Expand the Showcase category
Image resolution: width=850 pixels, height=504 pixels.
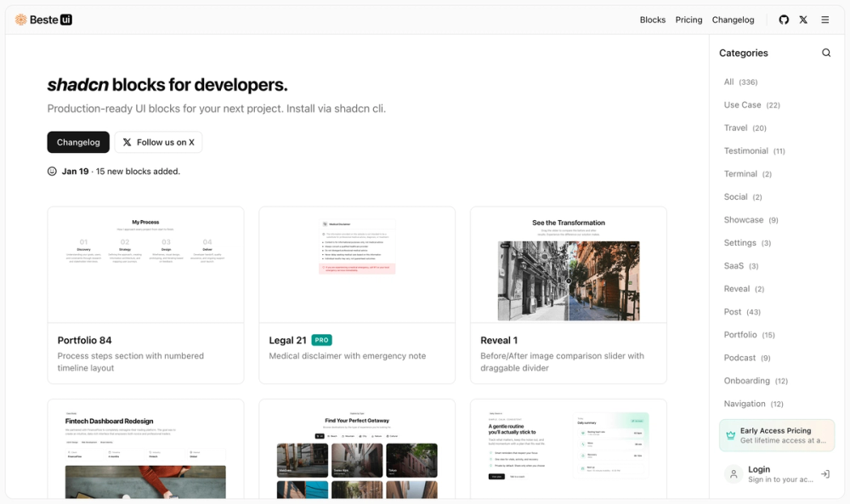coord(745,219)
